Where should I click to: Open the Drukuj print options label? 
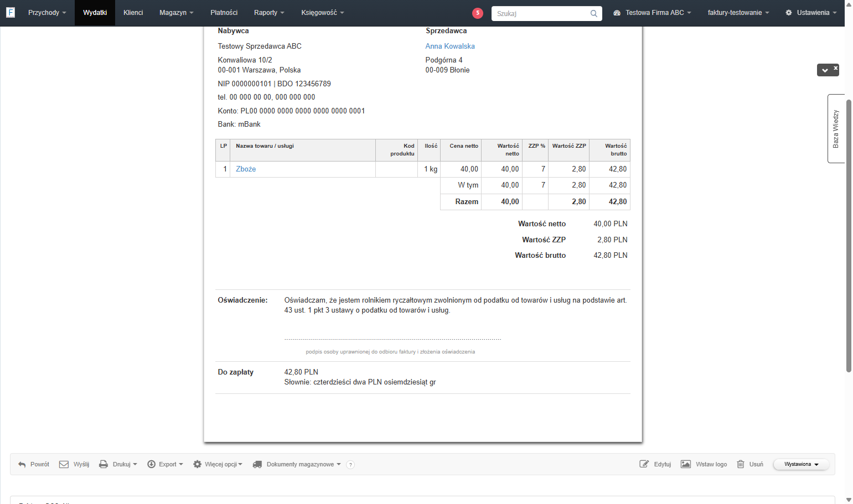click(122, 465)
